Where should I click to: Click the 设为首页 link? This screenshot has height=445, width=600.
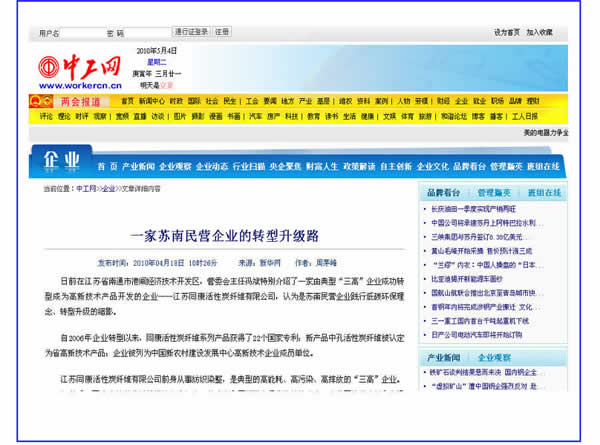507,32
